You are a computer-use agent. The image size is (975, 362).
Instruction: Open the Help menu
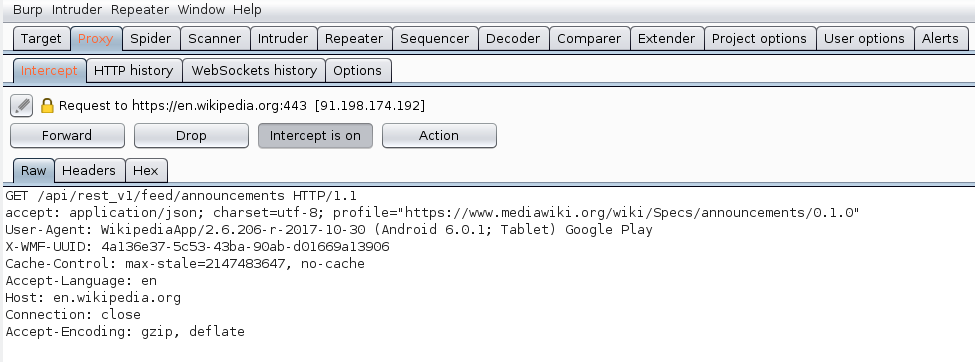247,9
